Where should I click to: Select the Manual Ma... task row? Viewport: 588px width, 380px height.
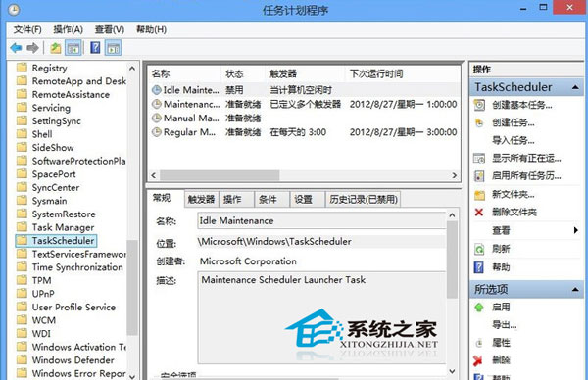(x=304, y=119)
